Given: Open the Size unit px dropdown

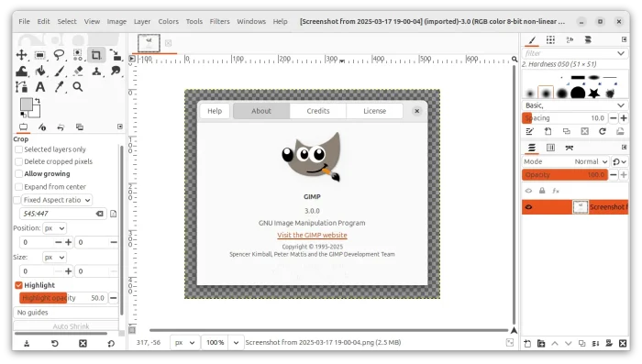Looking at the screenshot, I should pyautogui.click(x=54, y=258).
